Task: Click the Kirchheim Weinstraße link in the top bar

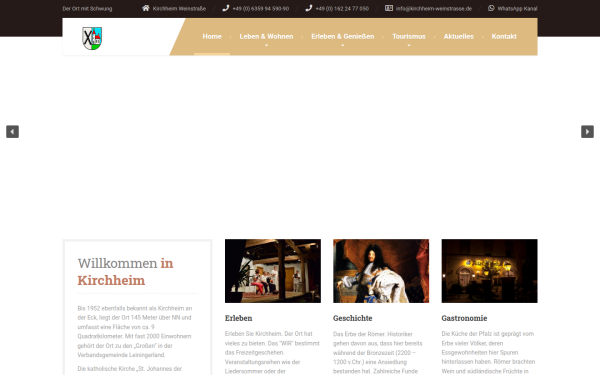Action: point(179,8)
